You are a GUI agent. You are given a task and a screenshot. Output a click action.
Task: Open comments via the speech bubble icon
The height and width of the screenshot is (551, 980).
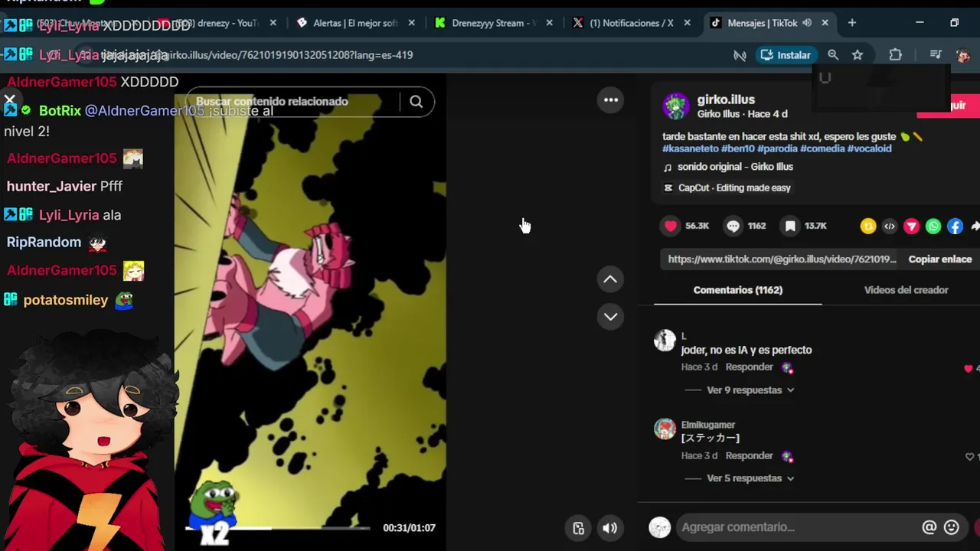point(733,226)
